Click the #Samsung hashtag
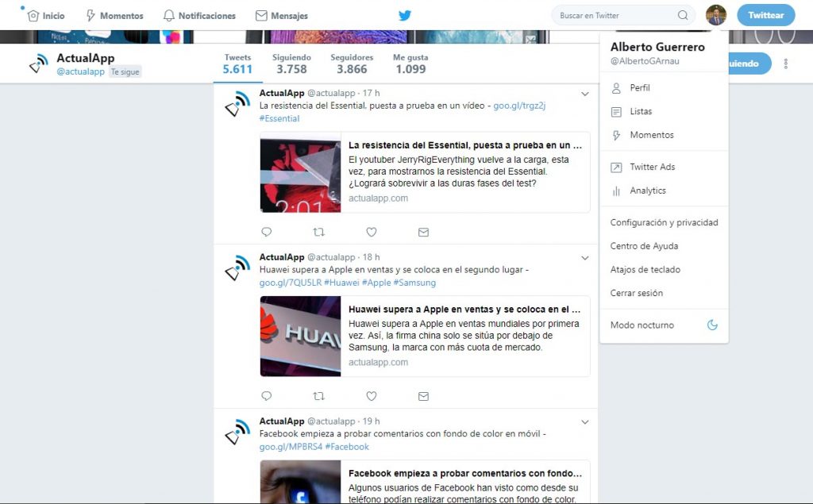This screenshot has width=813, height=504. click(x=414, y=283)
